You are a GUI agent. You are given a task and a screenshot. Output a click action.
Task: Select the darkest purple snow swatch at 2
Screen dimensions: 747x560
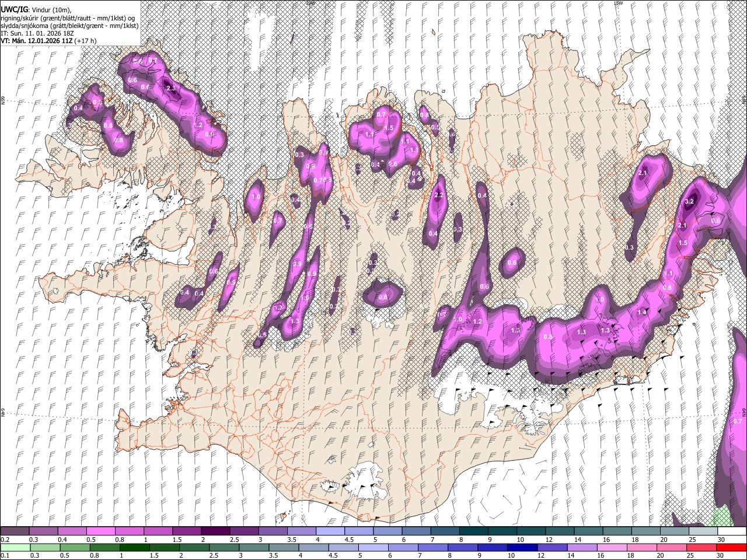coord(215,531)
